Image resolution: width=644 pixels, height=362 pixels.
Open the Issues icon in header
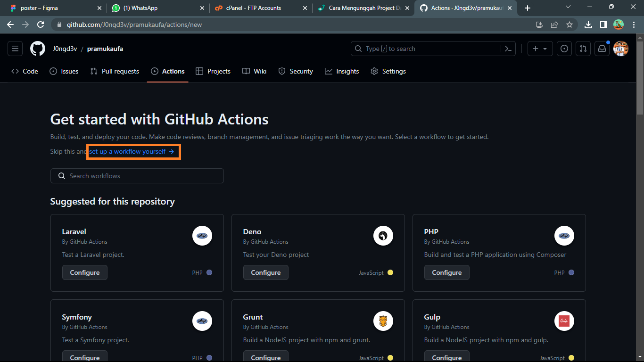564,49
